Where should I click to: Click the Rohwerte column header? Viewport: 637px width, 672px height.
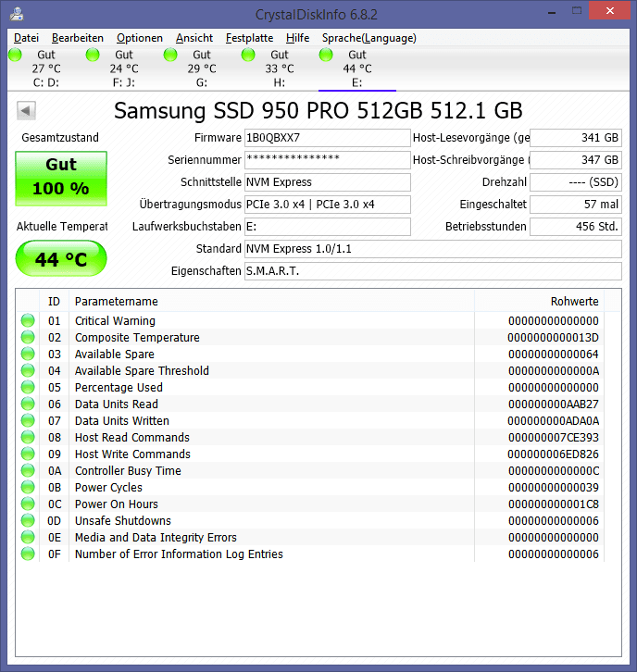click(539, 301)
